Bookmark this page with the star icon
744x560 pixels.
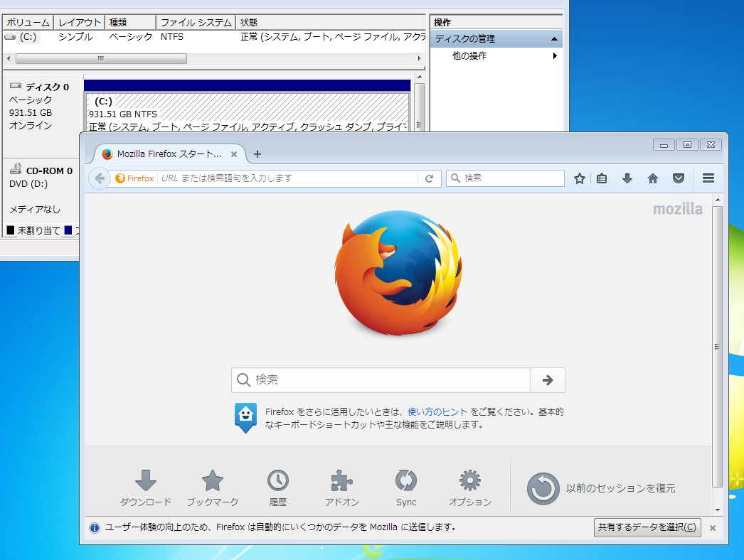pyautogui.click(x=580, y=178)
